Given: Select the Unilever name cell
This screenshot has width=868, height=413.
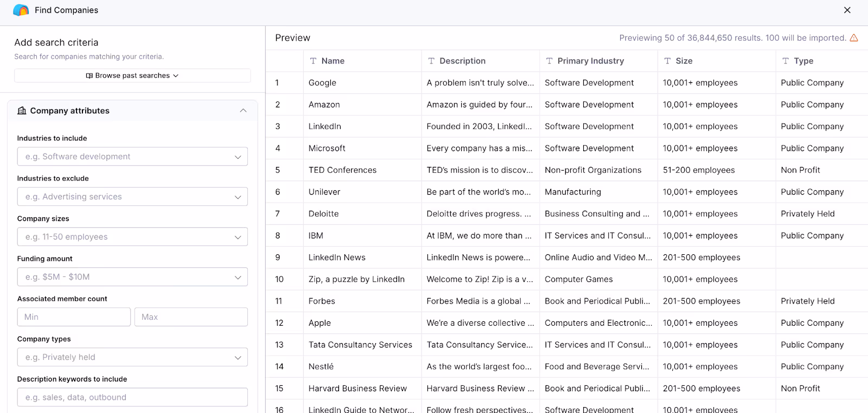Looking at the screenshot, I should click(362, 192).
